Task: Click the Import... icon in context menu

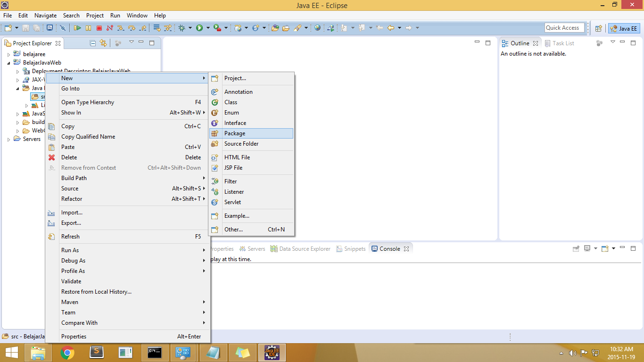Action: pos(51,213)
